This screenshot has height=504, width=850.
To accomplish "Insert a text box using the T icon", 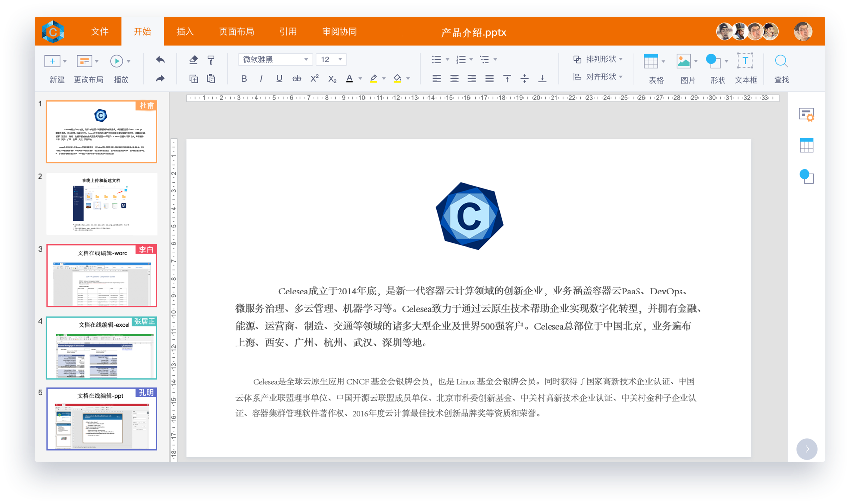I will (x=745, y=61).
